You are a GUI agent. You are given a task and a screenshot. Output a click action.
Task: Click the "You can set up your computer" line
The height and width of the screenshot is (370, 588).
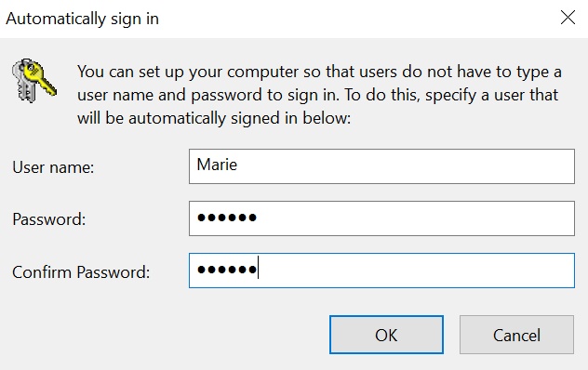319,72
